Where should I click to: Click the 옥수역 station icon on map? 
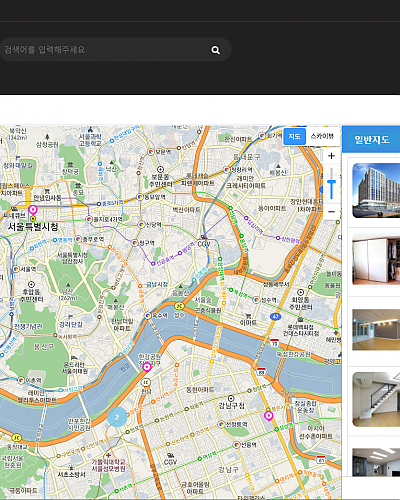pyautogui.click(x=148, y=315)
